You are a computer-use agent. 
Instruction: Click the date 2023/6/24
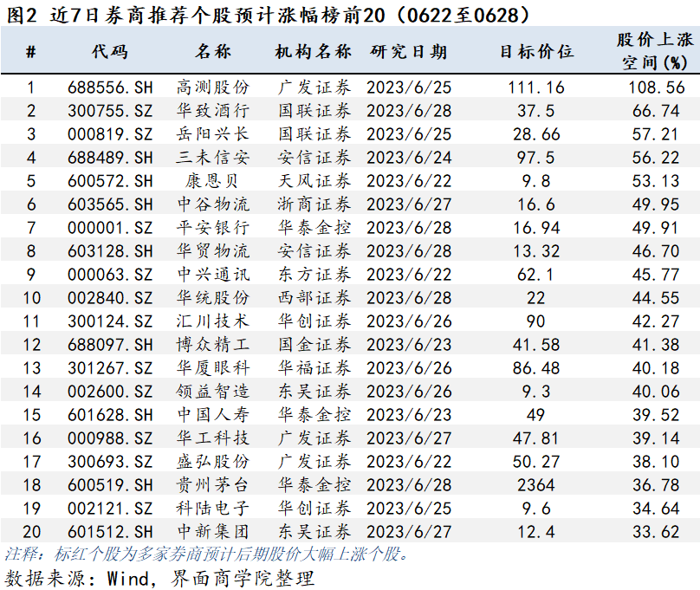(x=409, y=158)
